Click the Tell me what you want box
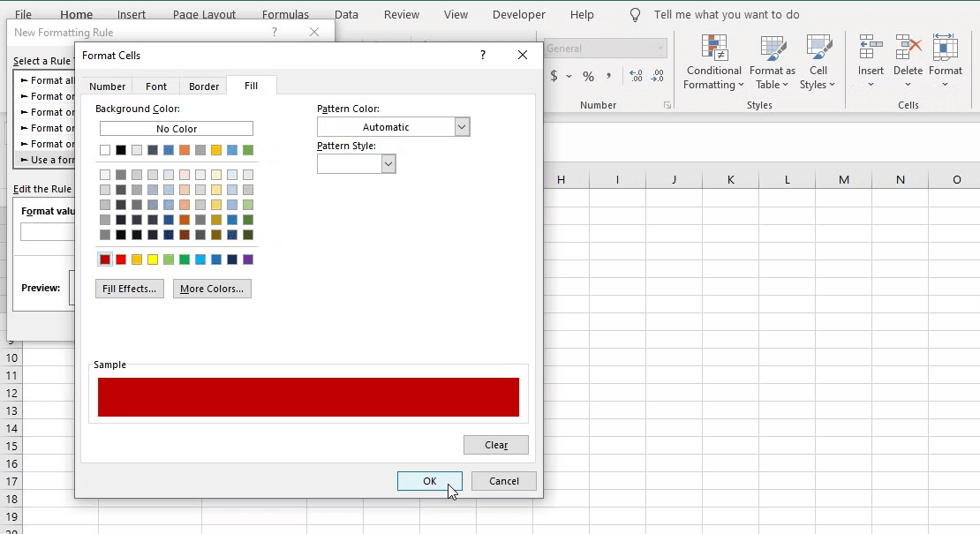Viewport: 980px width, 534px height. click(727, 14)
